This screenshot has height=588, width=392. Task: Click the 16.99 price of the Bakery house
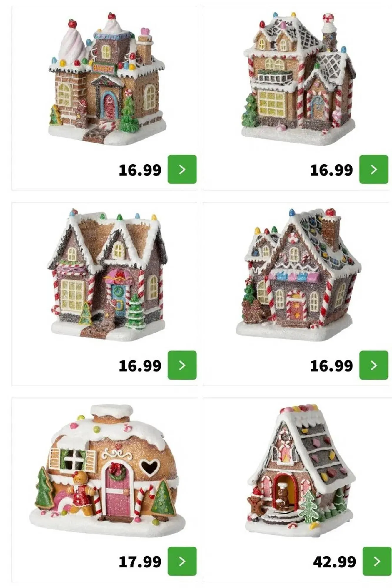(x=140, y=170)
